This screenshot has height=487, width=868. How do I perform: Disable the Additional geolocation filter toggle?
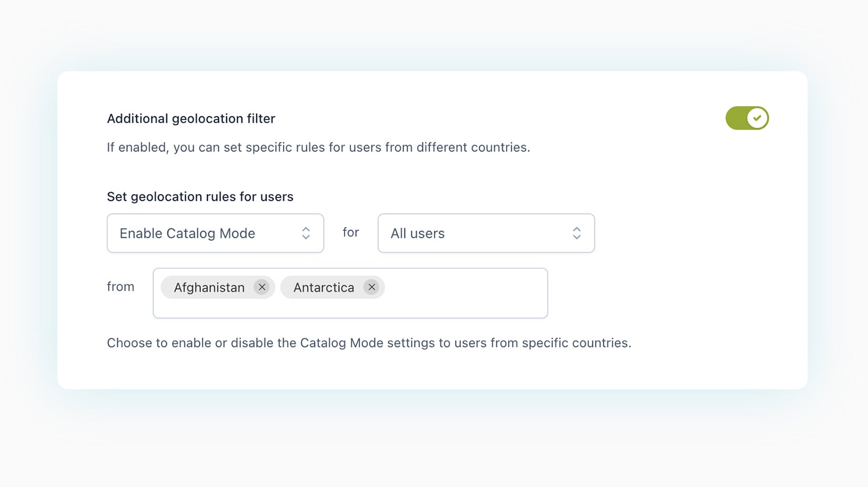pyautogui.click(x=747, y=118)
